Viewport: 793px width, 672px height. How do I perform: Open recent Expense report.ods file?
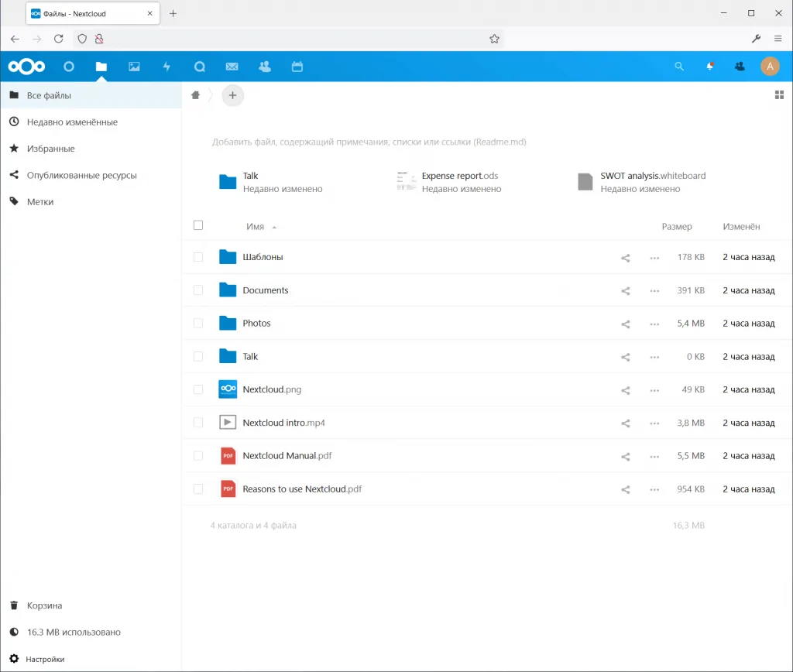point(449,182)
